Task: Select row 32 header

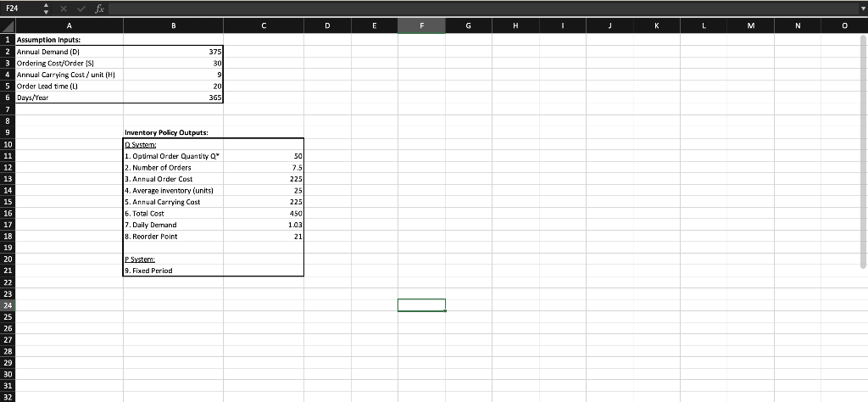Action: click(x=8, y=397)
